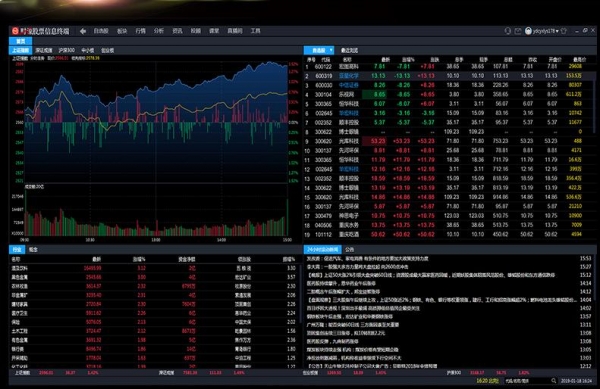Sort industry list by 资金净额 header
600x389 pixels.
pos(187,259)
